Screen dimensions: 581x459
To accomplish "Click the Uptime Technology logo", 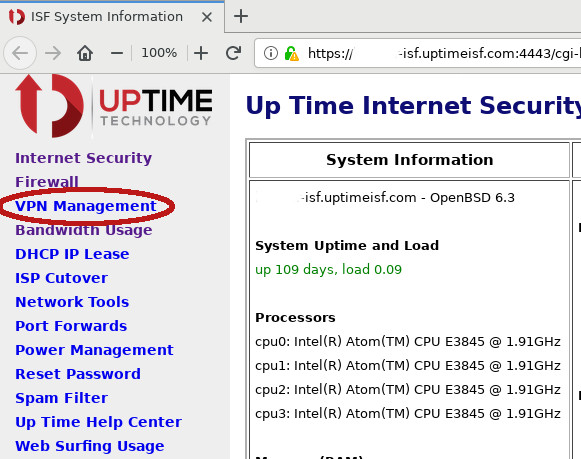I will (x=113, y=106).
